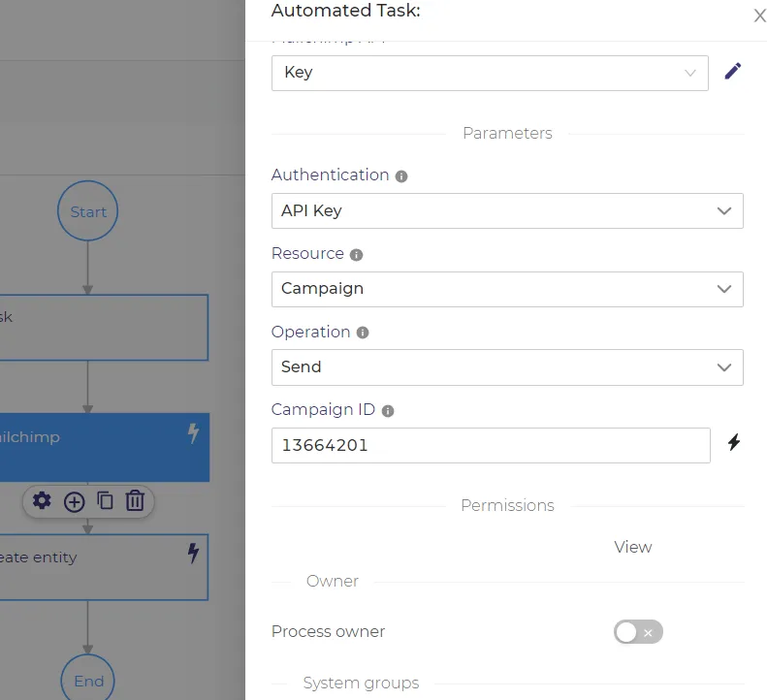Select the End node

pos(88,679)
